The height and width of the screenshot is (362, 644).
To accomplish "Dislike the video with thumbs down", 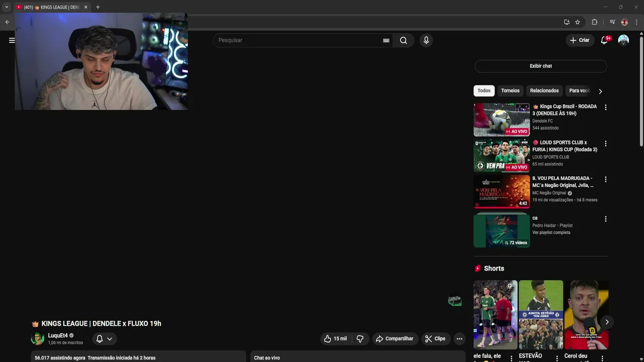I will [x=360, y=339].
